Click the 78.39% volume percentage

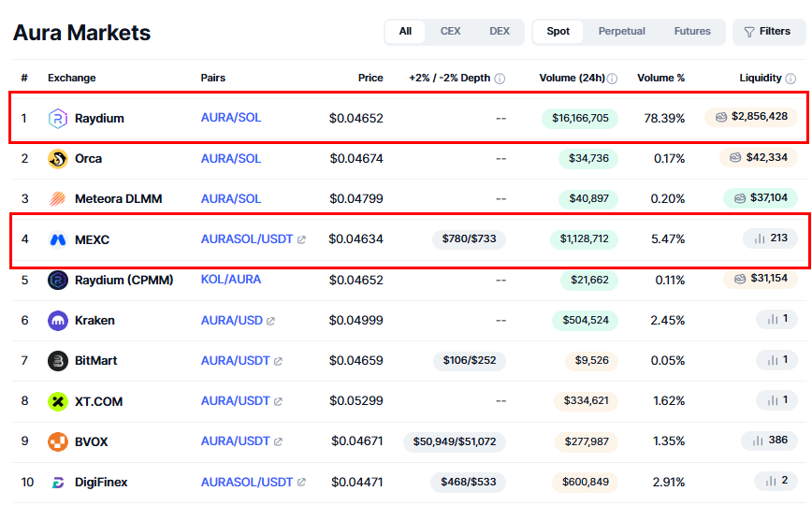[664, 119]
